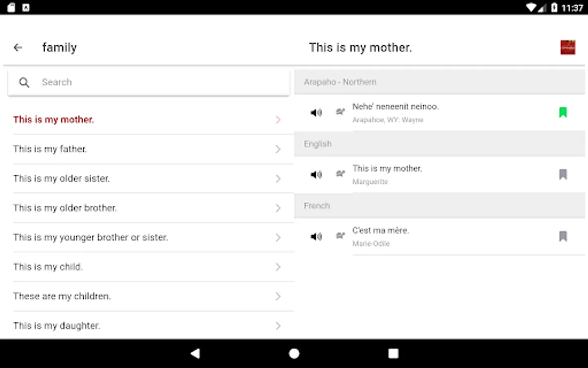Click the Search phrases input field

(x=155, y=82)
